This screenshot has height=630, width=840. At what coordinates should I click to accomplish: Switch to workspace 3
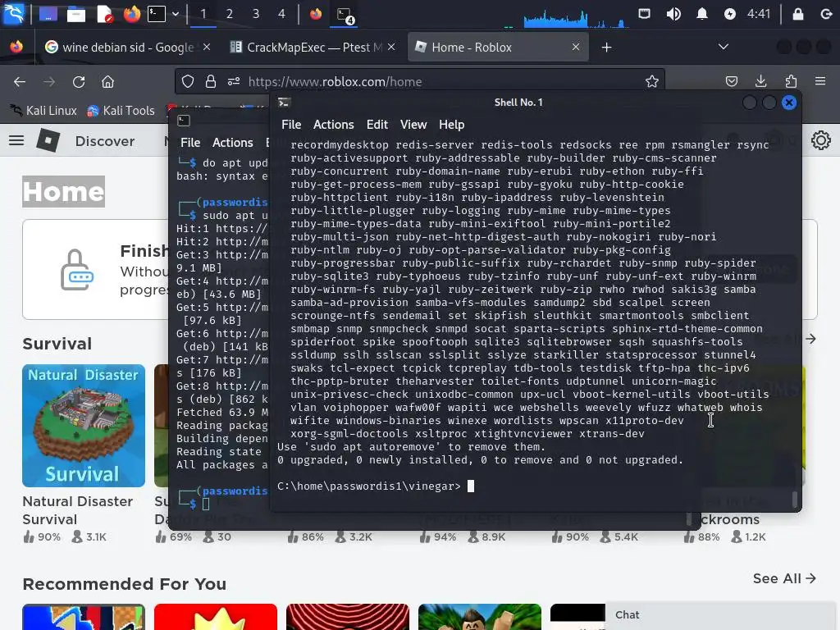coord(256,14)
